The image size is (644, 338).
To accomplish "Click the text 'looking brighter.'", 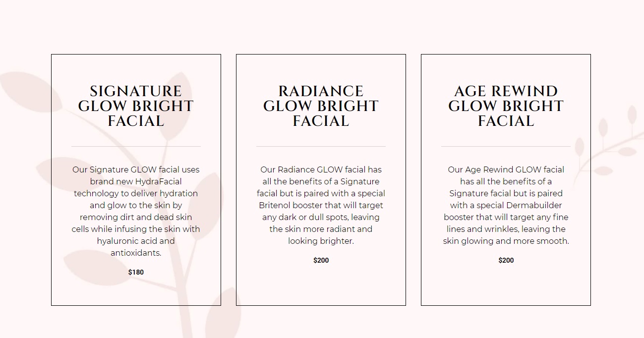I will coord(321,241).
